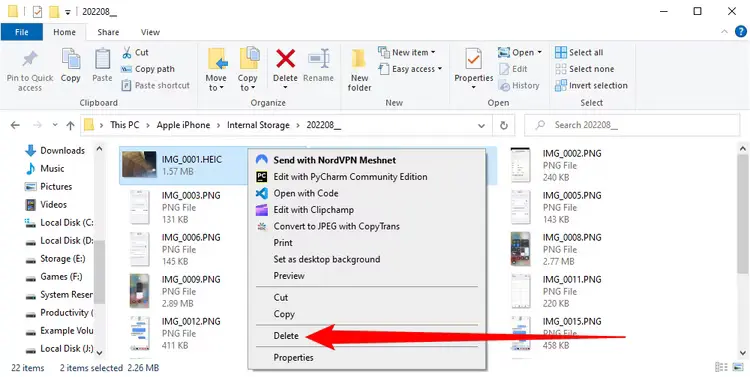Choose Properties from context menu
This screenshot has height=377, width=750.
click(x=367, y=357)
